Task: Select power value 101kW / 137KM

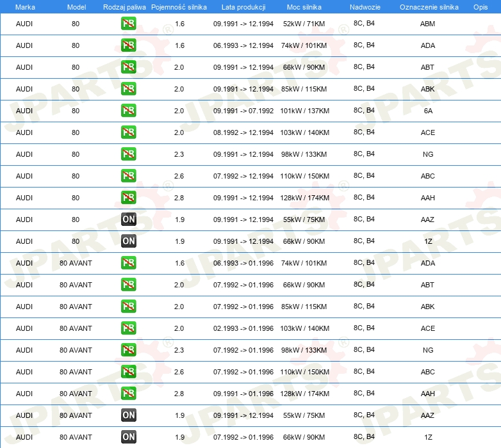Action: (x=304, y=111)
